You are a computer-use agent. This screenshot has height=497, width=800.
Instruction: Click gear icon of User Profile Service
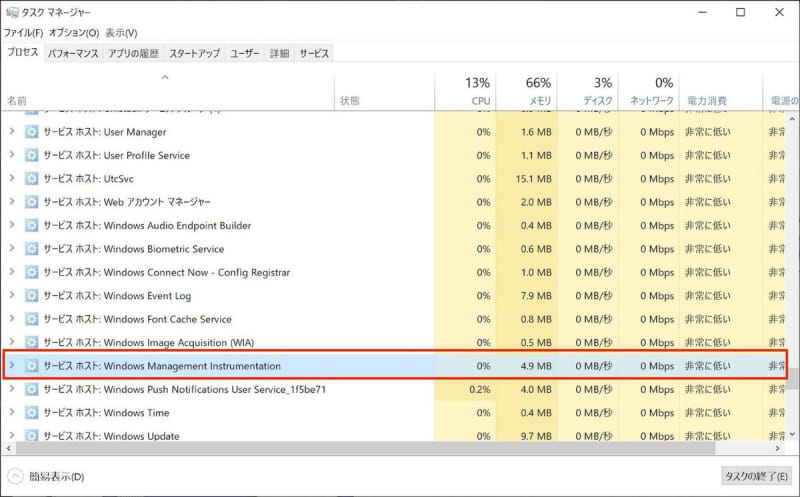pos(32,156)
